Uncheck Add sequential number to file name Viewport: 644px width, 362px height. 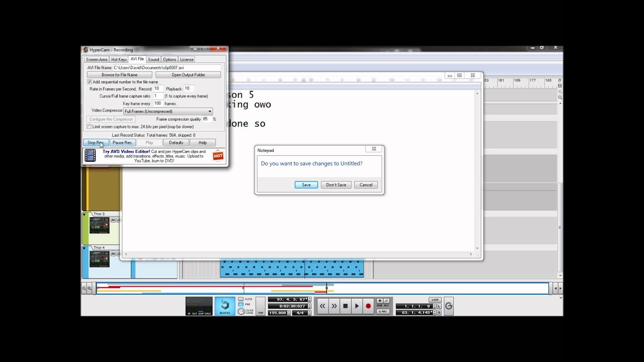pos(90,82)
